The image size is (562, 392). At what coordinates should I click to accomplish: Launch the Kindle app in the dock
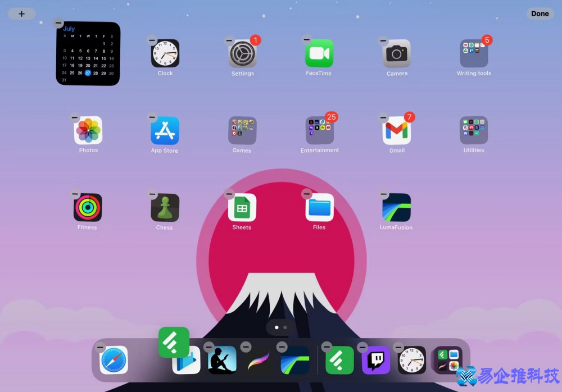click(221, 359)
